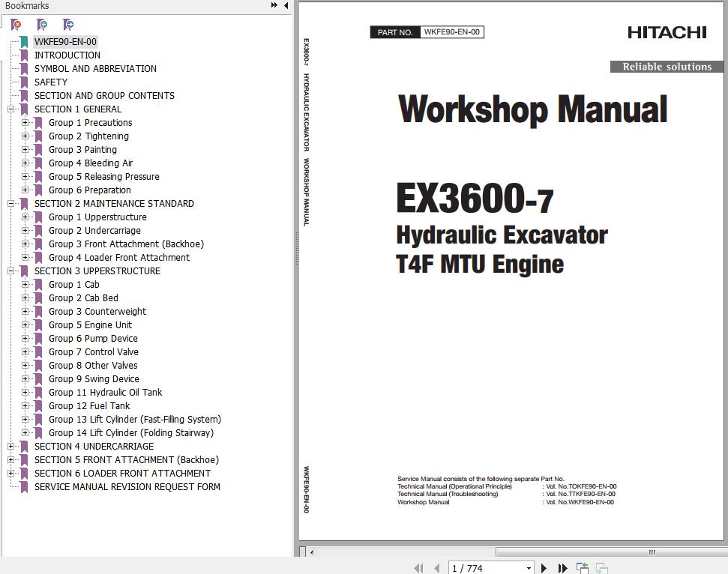Click the previous view icon beside page navigation
Screen dimensions: 728x574
[583, 568]
